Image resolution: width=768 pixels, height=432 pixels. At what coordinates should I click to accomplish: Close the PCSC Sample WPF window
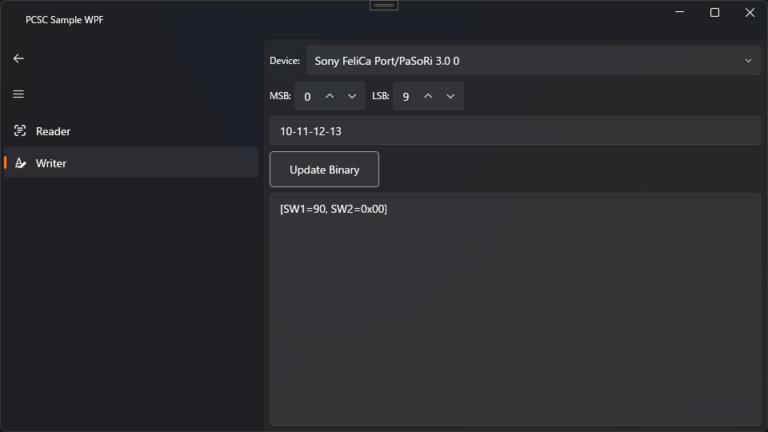(750, 13)
